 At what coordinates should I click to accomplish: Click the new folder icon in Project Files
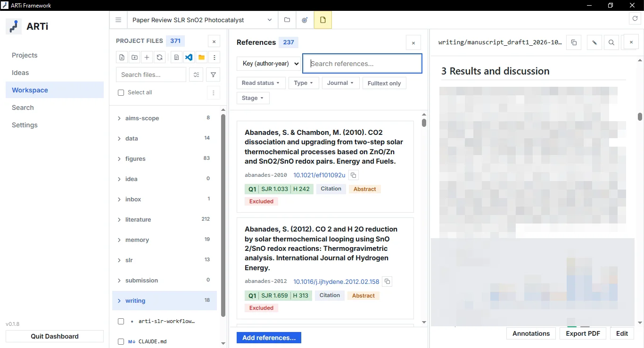(134, 57)
